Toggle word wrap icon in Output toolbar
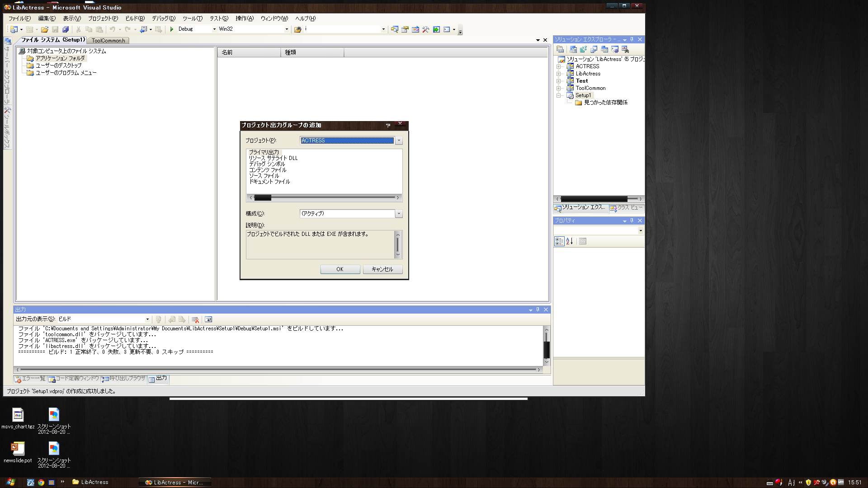 point(208,319)
